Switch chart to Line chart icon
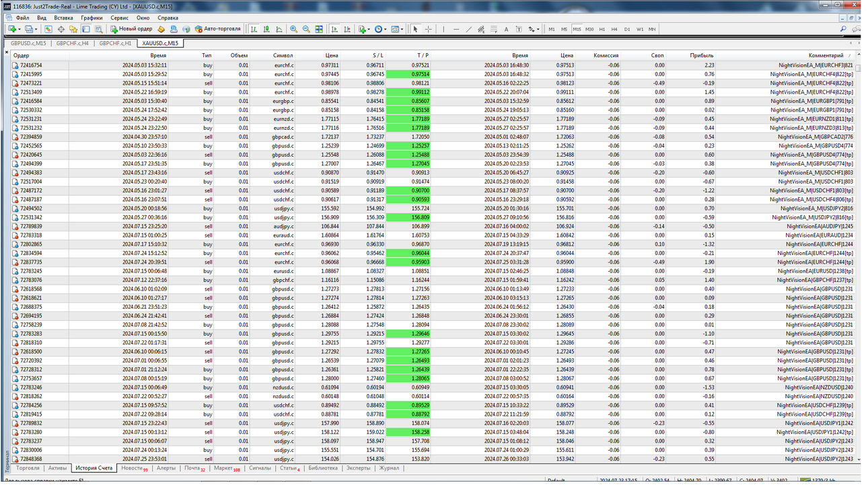868x489 pixels. click(279, 29)
